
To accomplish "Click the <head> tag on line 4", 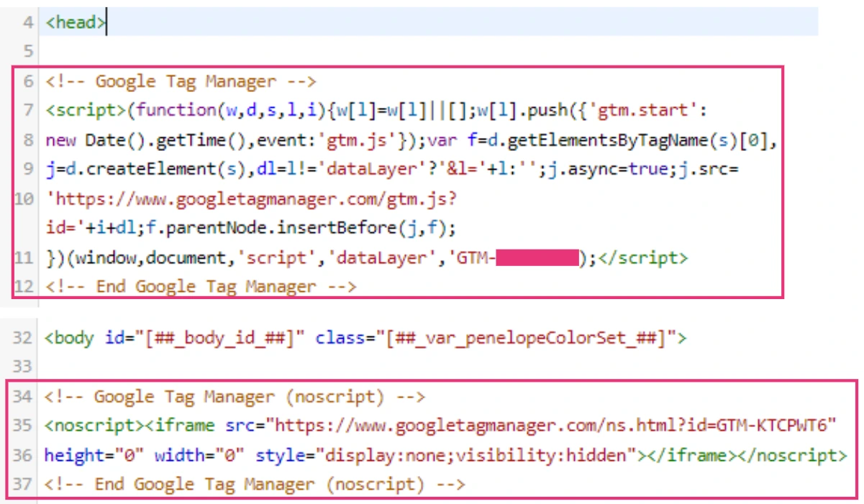I will click(75, 22).
